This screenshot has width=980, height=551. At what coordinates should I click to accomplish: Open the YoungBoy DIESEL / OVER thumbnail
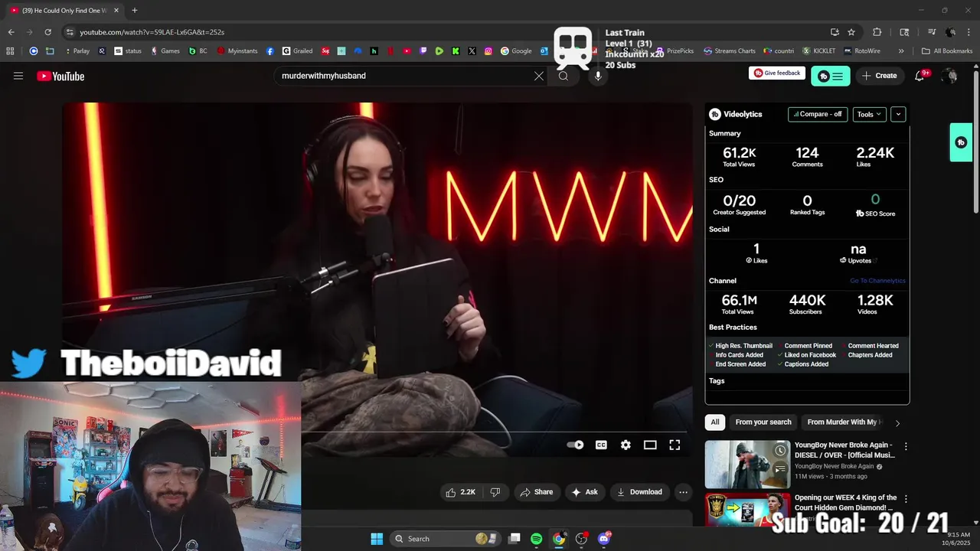pos(747,464)
